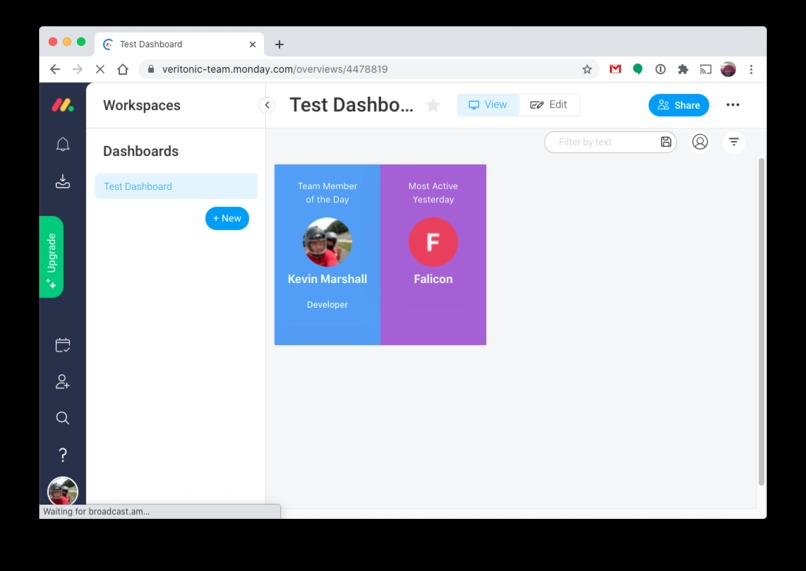Click the dashboard vertical scrollbar
This screenshot has width=806, height=571.
click(x=761, y=322)
